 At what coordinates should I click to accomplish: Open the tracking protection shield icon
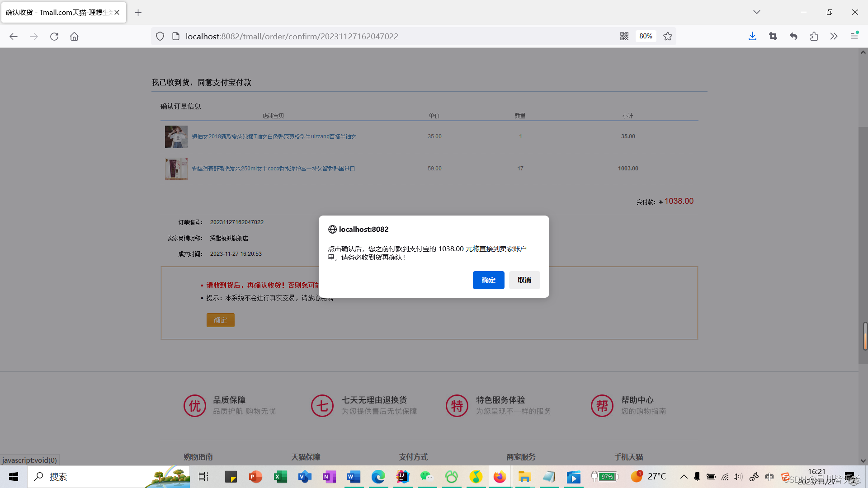click(x=160, y=37)
